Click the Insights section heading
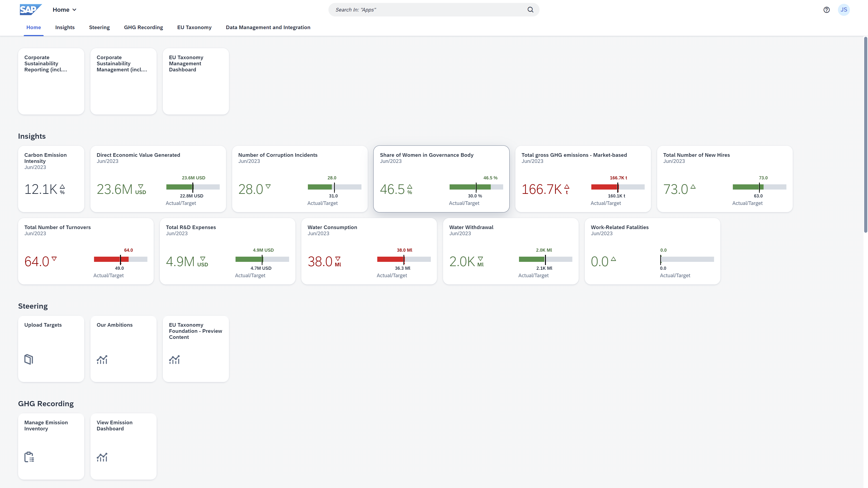868x488 pixels. point(32,136)
